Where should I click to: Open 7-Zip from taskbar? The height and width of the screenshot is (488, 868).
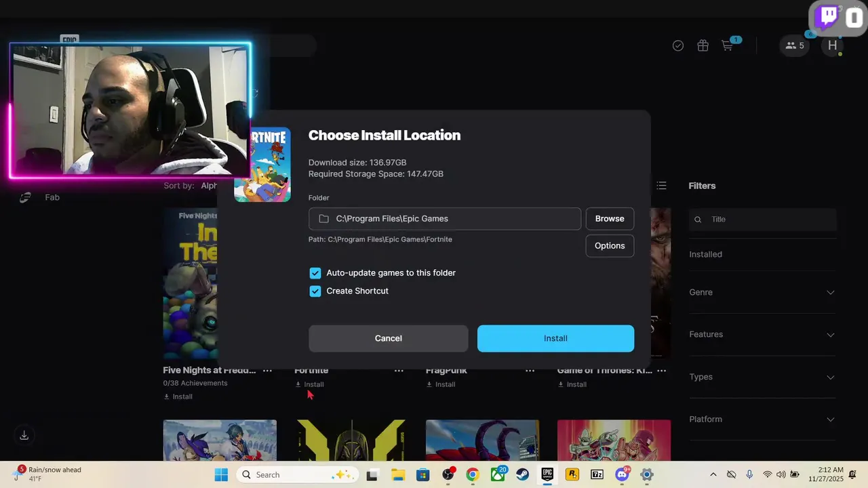[597, 475]
